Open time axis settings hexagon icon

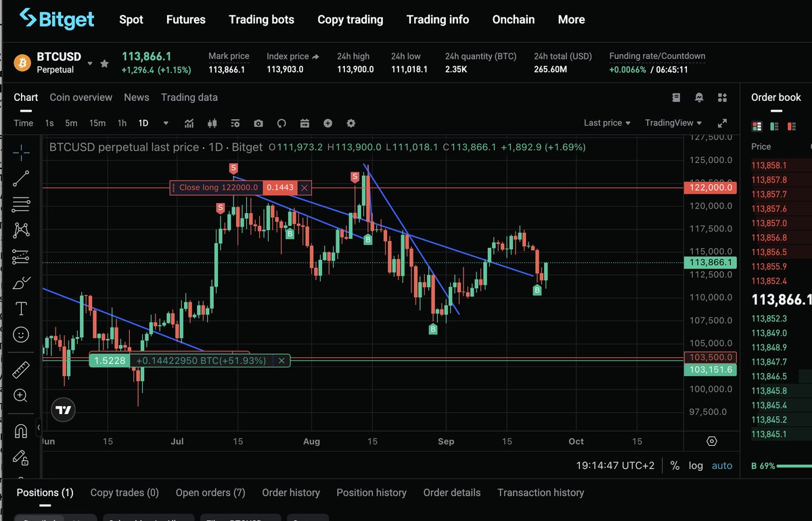[x=712, y=441]
